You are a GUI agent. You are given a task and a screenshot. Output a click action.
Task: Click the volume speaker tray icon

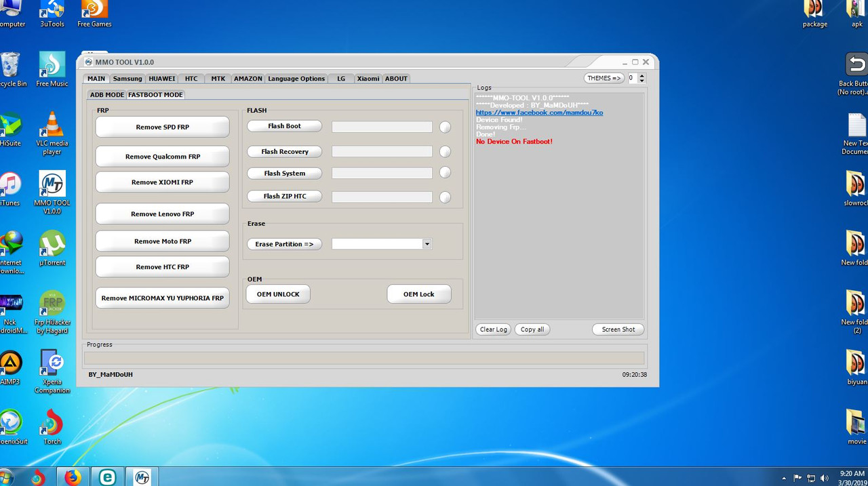pyautogui.click(x=824, y=478)
